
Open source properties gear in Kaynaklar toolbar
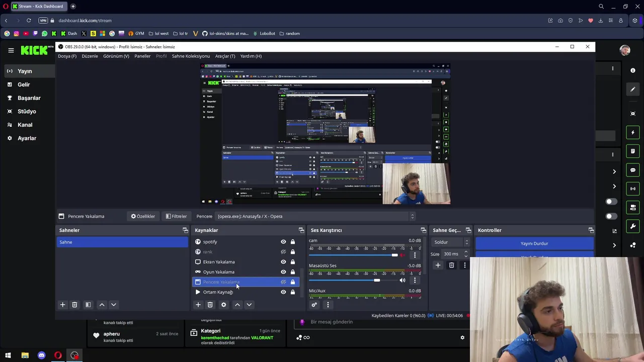[x=223, y=305]
